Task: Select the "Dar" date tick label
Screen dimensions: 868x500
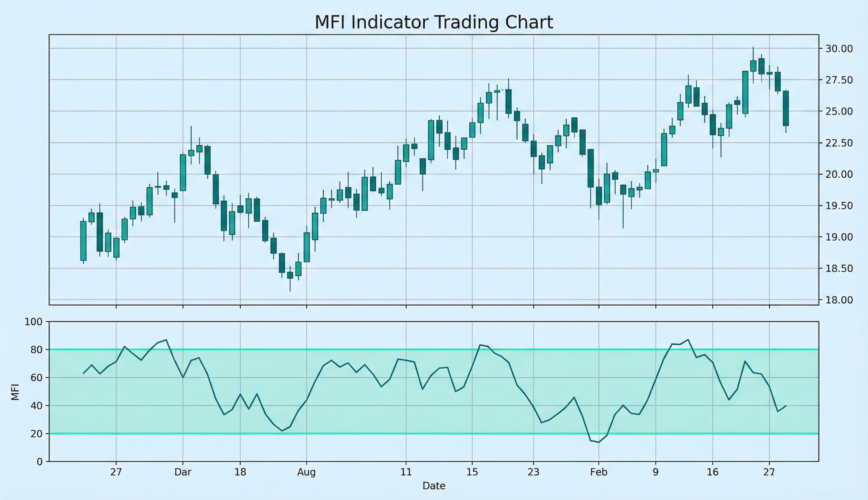Action: (x=183, y=472)
